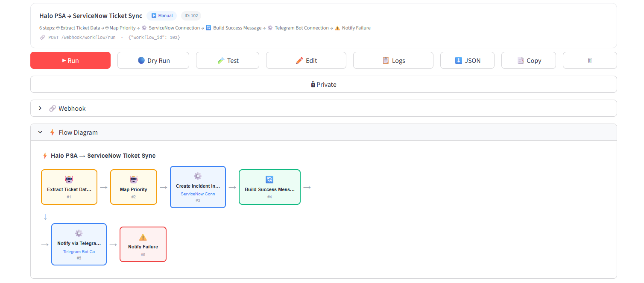
Task: Expand the Webhook section
Action: pos(324,108)
